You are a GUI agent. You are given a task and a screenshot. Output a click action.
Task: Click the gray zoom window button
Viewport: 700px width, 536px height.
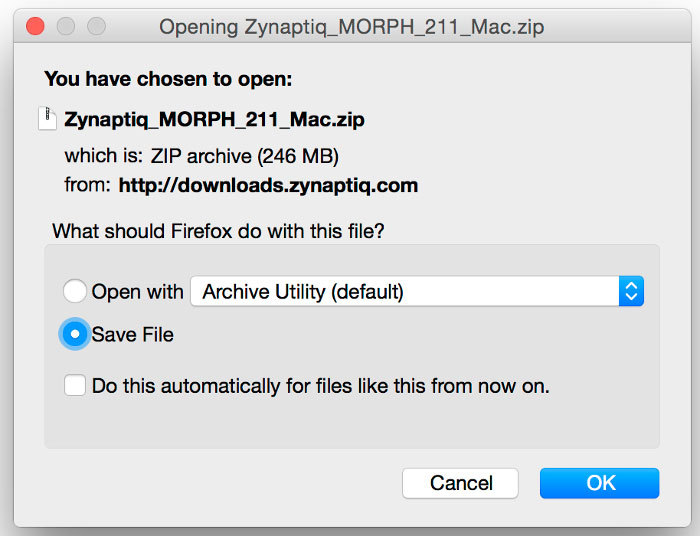(x=96, y=26)
